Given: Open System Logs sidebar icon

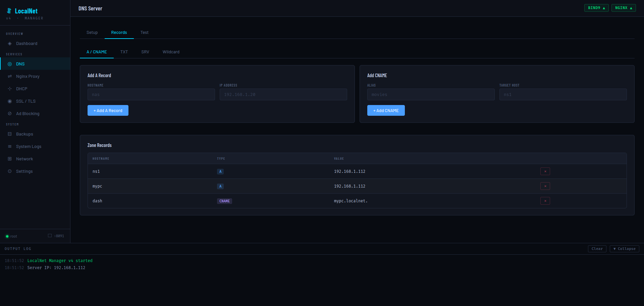Looking at the screenshot, I should pos(10,147).
